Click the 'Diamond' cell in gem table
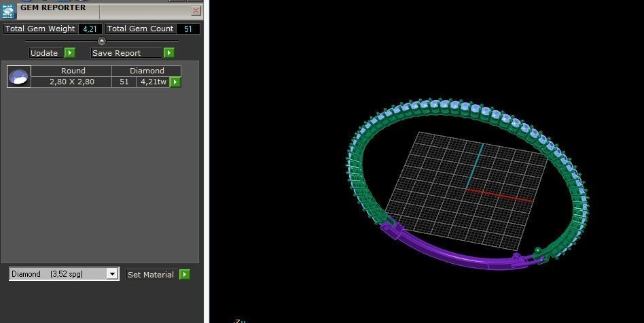This screenshot has height=323, width=644. 147,71
